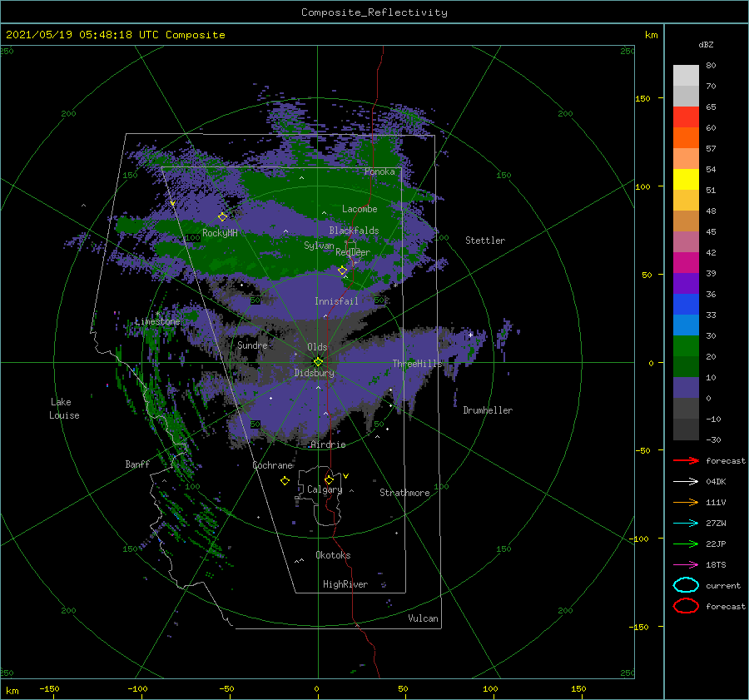Viewport: 749px width, 700px height.
Task: Click the Innisfail label
Action: point(336,301)
